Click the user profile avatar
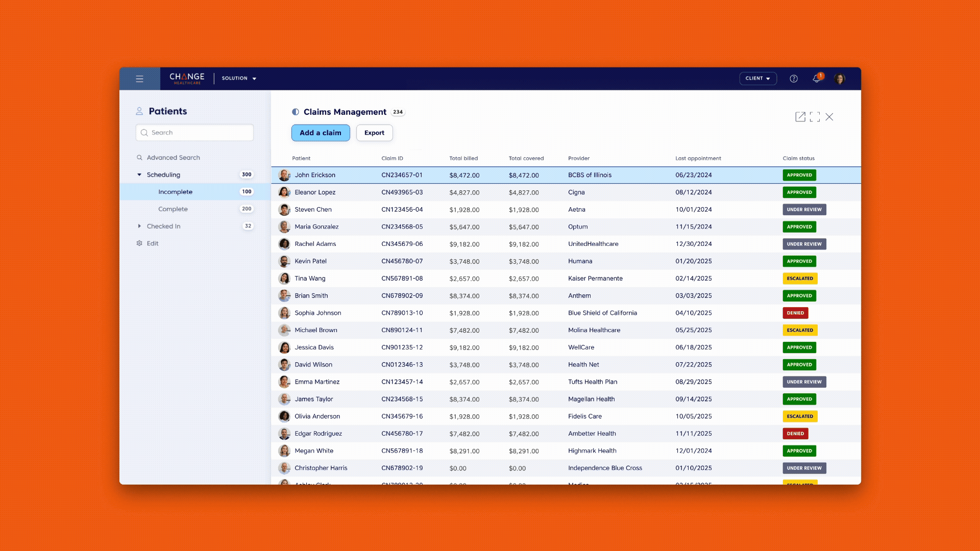The height and width of the screenshot is (551, 980). [x=840, y=79]
